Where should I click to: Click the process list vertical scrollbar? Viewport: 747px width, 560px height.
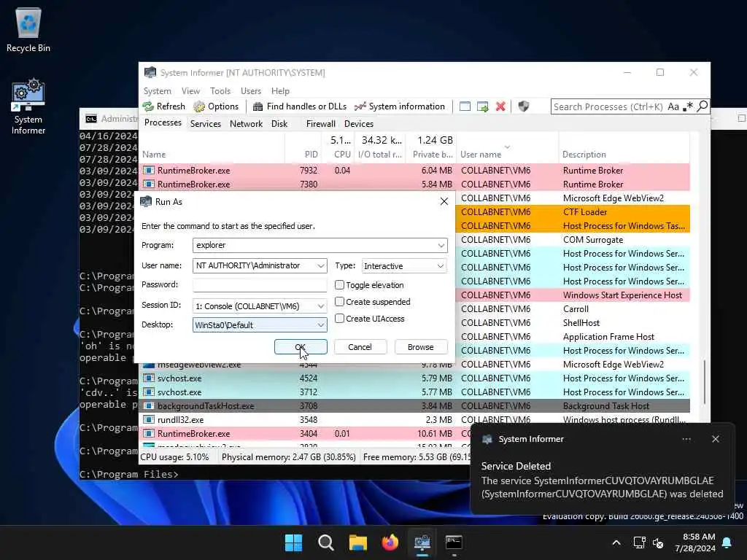(x=704, y=382)
